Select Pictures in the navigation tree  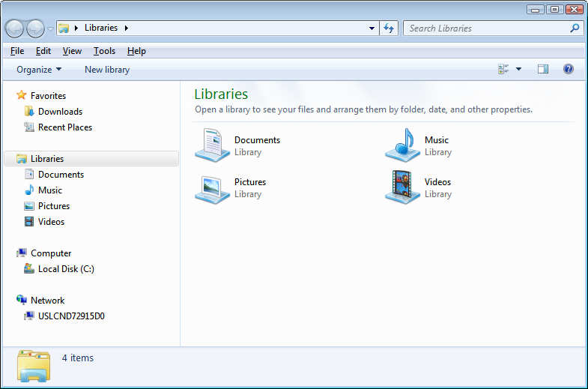[x=54, y=206]
